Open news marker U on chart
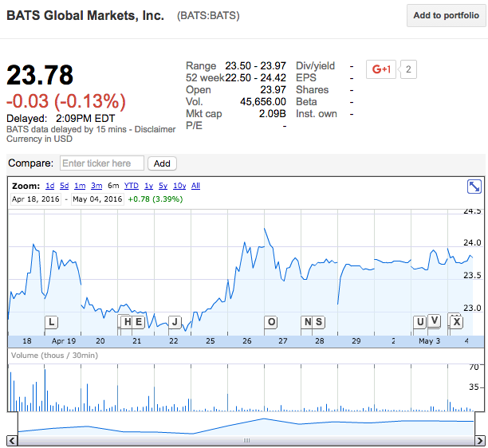Viewport: 488px width, 448px height. tap(420, 322)
